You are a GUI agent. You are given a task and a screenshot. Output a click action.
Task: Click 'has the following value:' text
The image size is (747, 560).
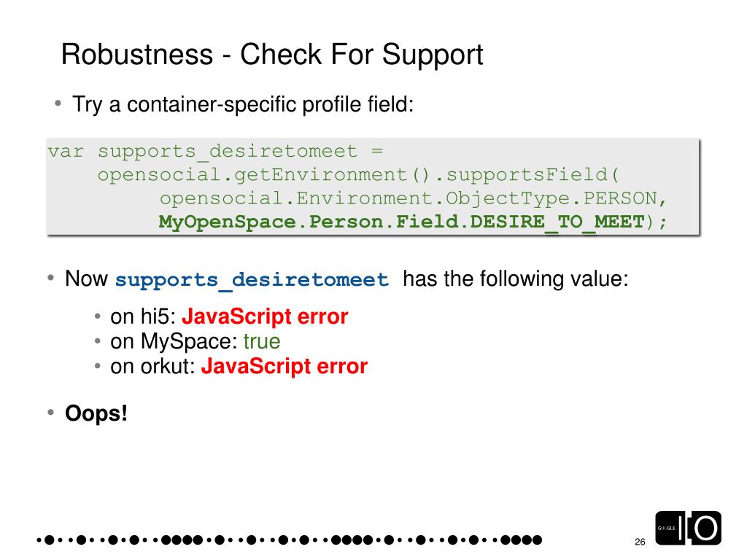tap(516, 279)
